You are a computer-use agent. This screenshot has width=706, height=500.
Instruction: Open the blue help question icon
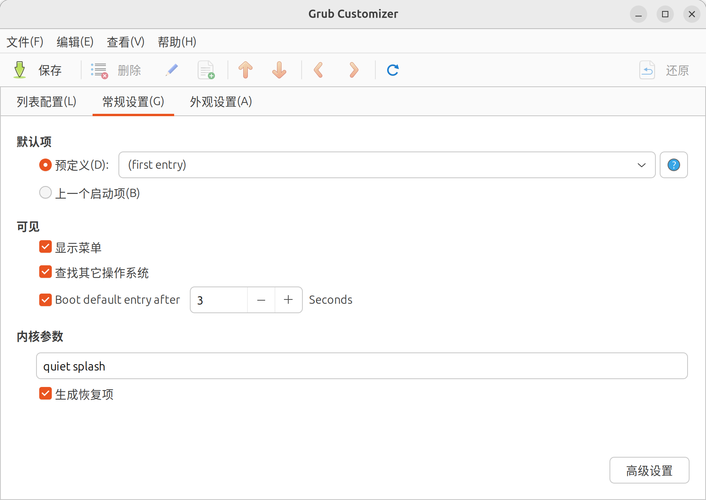pyautogui.click(x=674, y=165)
